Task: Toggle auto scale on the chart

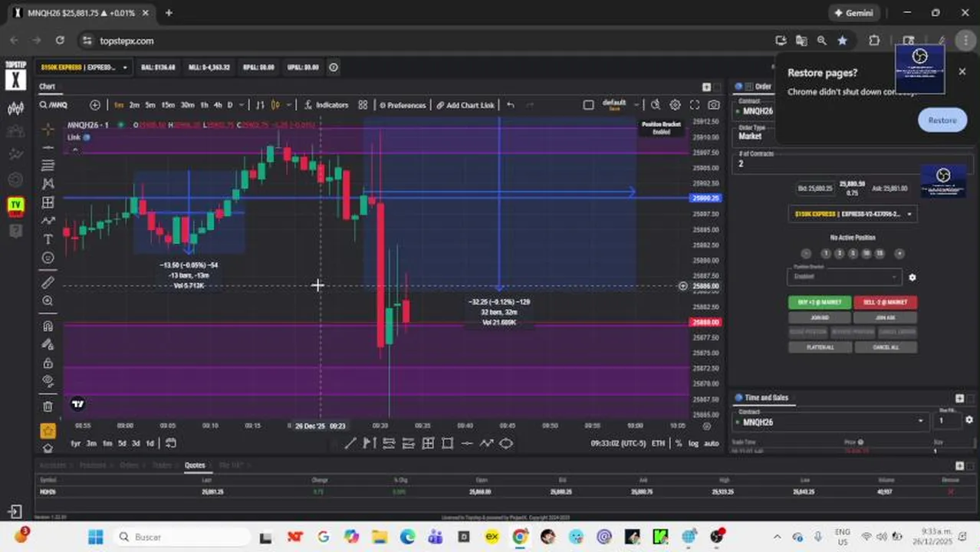Action: tap(711, 443)
